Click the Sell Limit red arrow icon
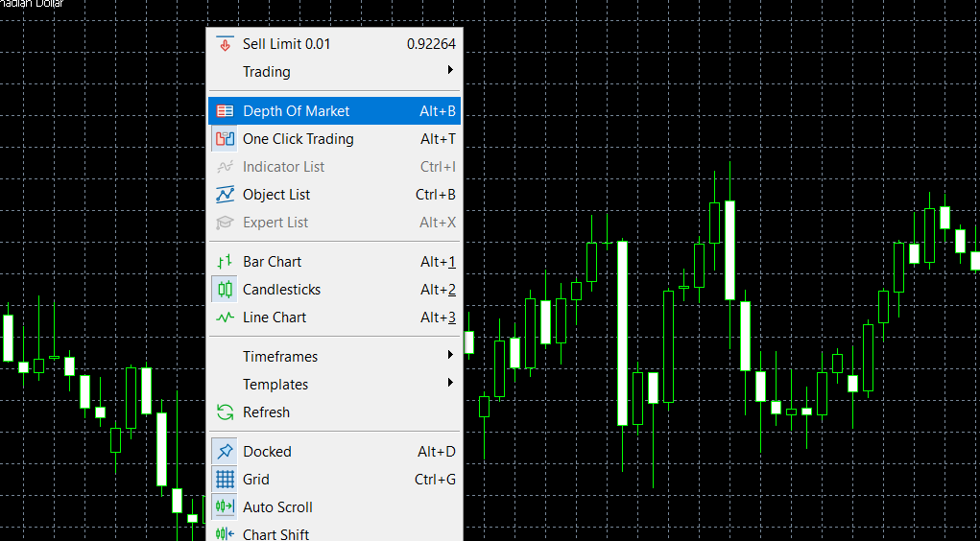This screenshot has height=541, width=980. (x=225, y=44)
